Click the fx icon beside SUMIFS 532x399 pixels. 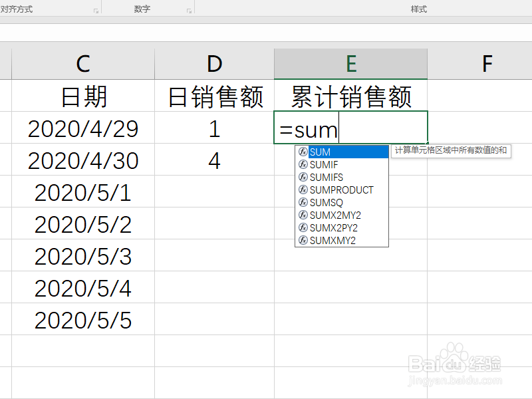point(303,177)
